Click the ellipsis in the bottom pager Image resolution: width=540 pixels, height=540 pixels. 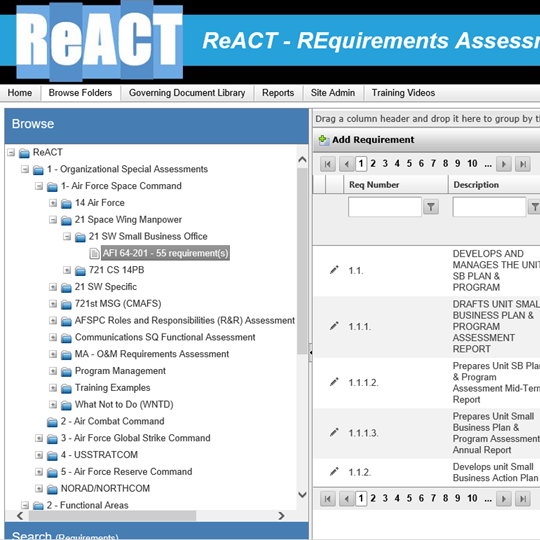point(488,498)
